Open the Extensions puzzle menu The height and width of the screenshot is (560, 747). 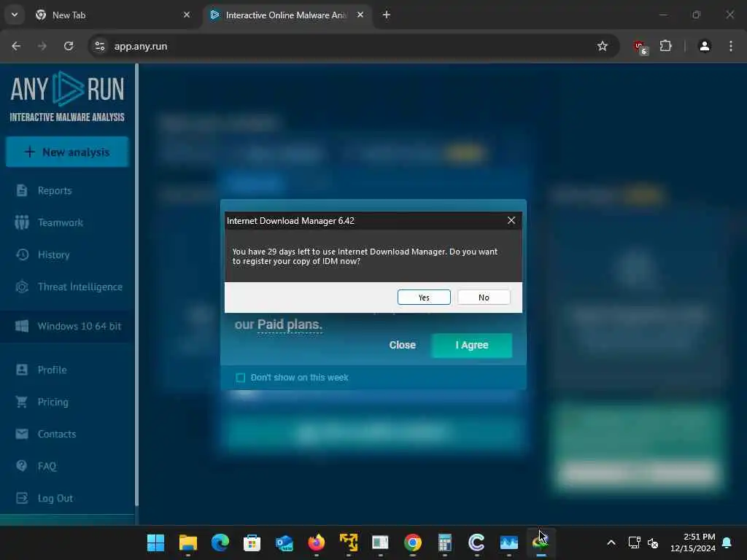(x=665, y=46)
